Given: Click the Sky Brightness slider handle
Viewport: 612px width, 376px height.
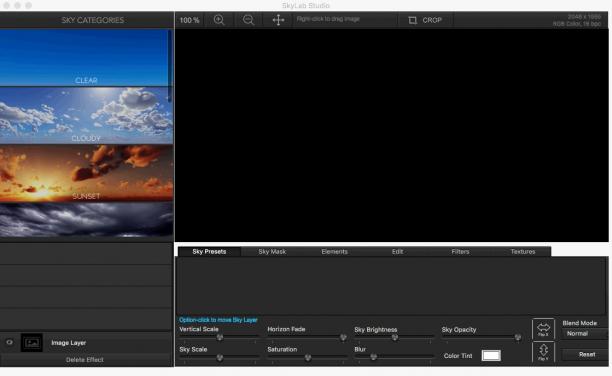Looking at the screenshot, I should pyautogui.click(x=395, y=337).
